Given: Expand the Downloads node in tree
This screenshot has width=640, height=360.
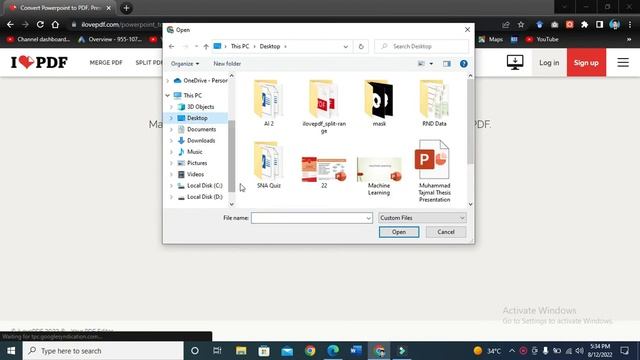Looking at the screenshot, I should coord(171,140).
